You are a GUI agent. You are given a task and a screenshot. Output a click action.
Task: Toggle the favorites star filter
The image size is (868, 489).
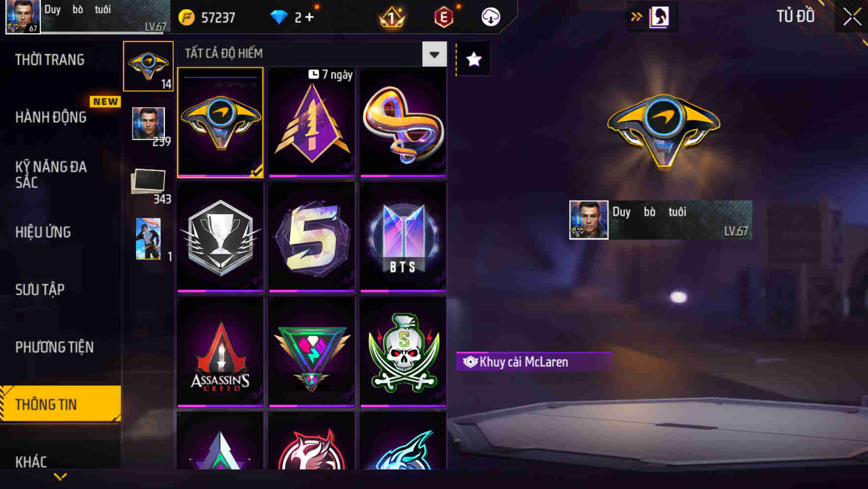[x=473, y=59]
